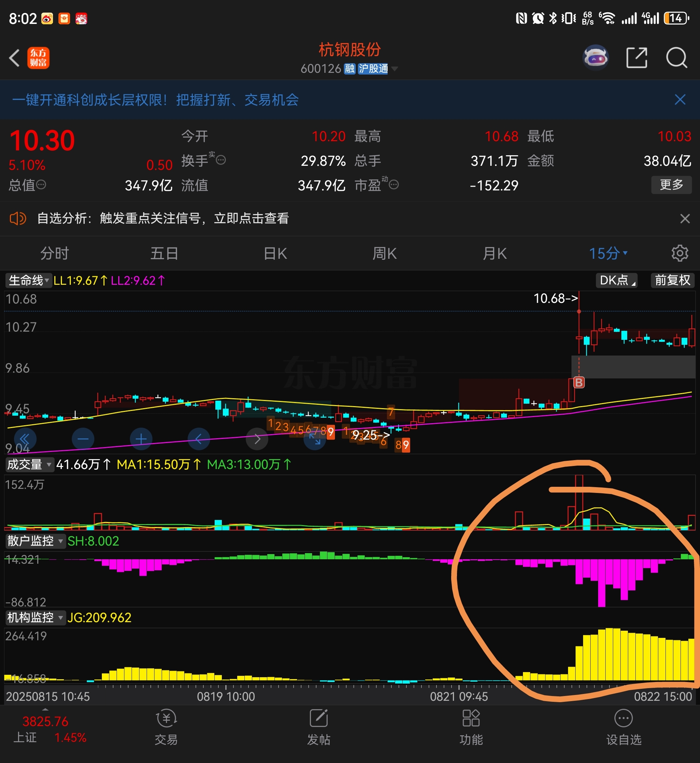Tap the 沪股通 tag

[373, 69]
